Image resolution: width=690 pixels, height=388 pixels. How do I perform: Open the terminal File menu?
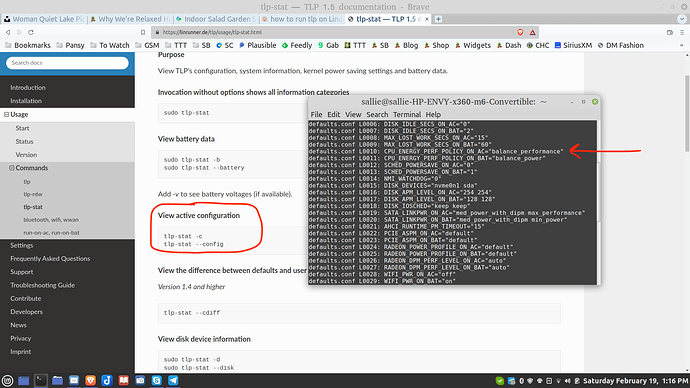(316, 114)
